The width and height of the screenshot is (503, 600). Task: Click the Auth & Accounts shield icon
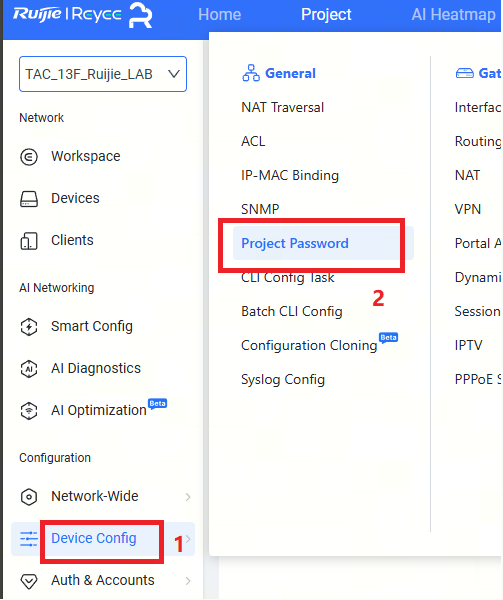[x=29, y=581]
